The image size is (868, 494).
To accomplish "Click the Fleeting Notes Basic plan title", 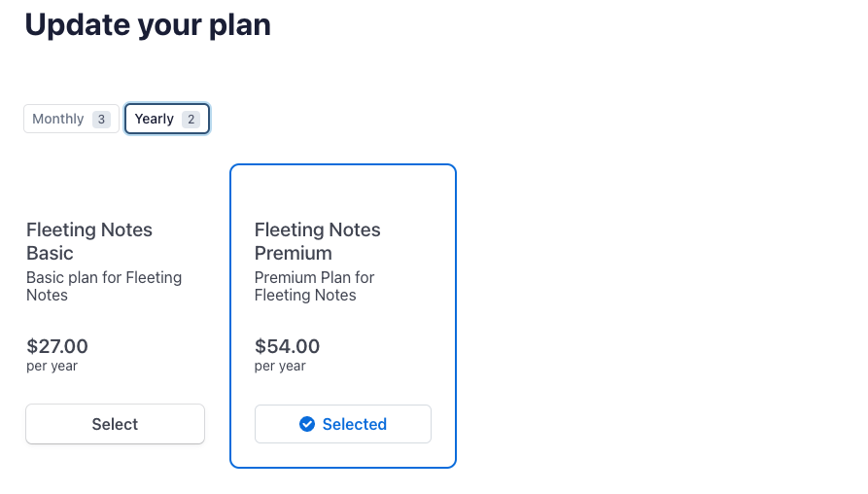I will click(89, 241).
